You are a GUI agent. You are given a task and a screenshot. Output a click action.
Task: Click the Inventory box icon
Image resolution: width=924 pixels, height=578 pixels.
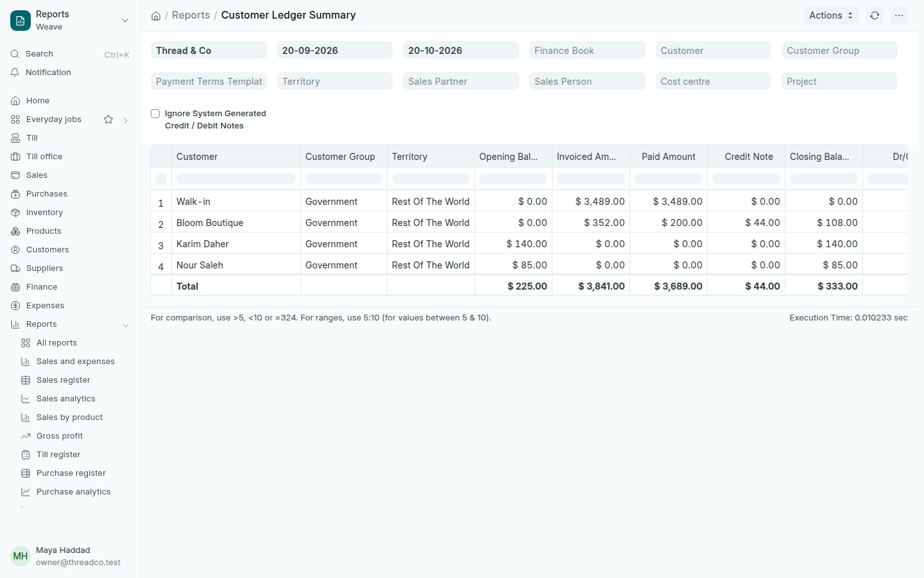15,213
